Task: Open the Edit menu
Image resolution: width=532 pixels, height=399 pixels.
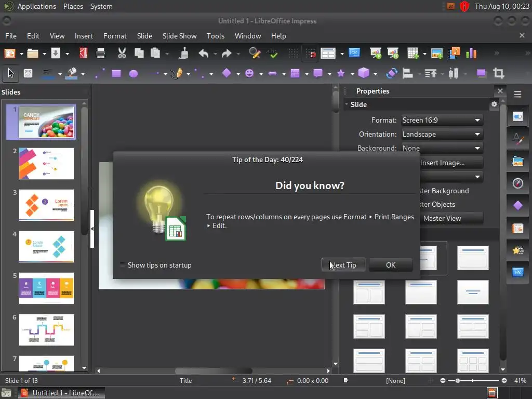Action: pos(33,36)
